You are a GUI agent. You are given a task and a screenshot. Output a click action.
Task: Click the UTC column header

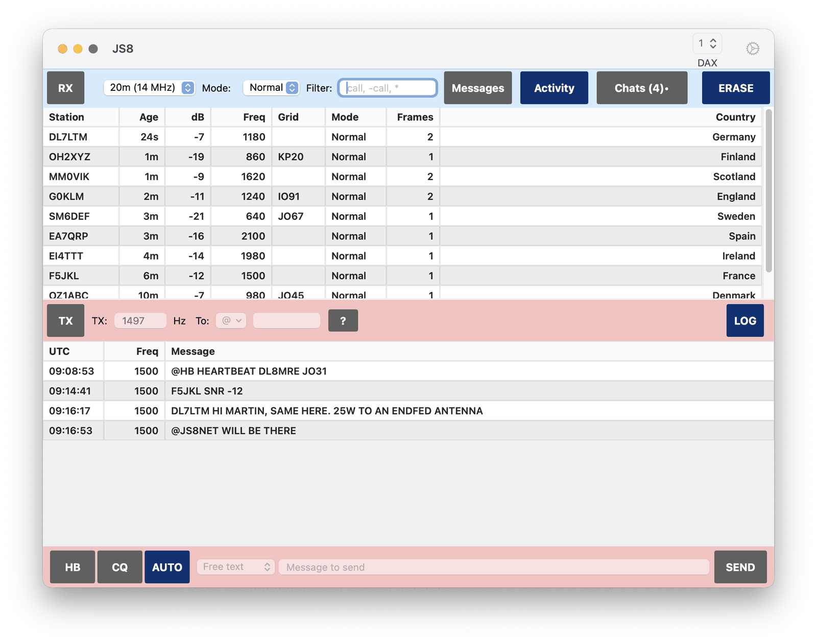[74, 351]
